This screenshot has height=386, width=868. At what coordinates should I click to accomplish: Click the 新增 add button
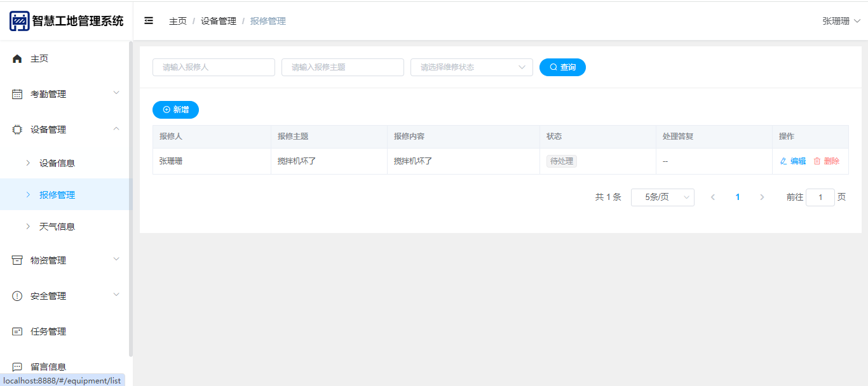[x=175, y=110]
